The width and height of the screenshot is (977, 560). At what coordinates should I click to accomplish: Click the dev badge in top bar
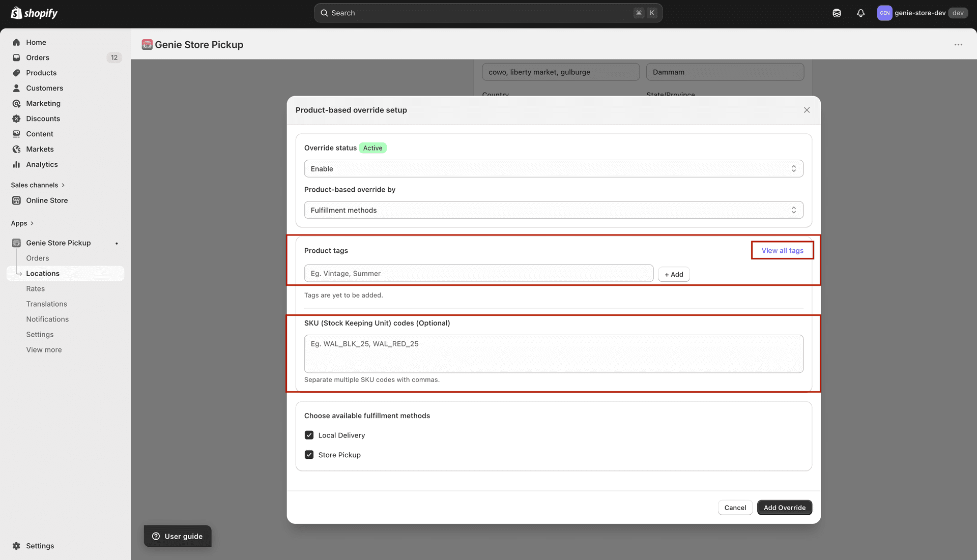point(958,13)
